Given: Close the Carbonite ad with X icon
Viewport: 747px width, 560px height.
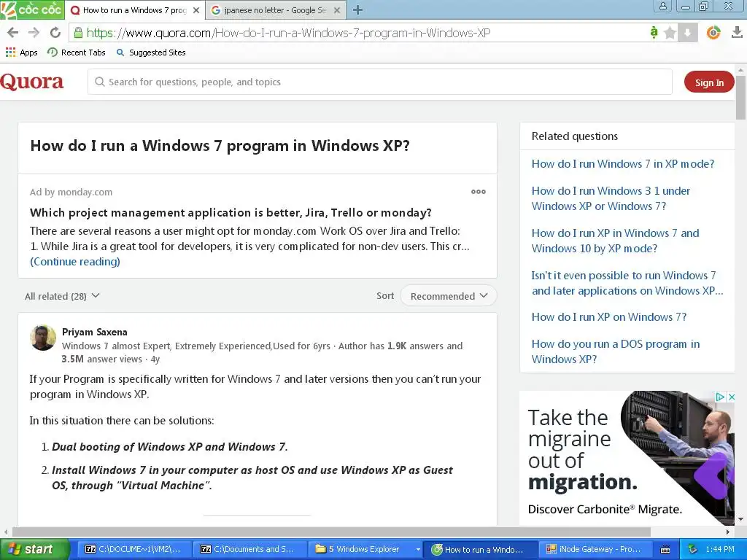Looking at the screenshot, I should 731,397.
